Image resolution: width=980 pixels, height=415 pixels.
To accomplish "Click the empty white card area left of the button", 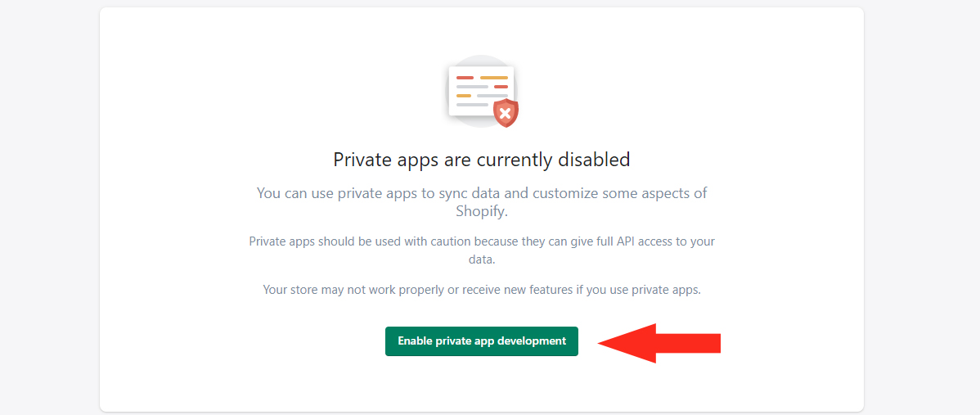I will (245, 341).
